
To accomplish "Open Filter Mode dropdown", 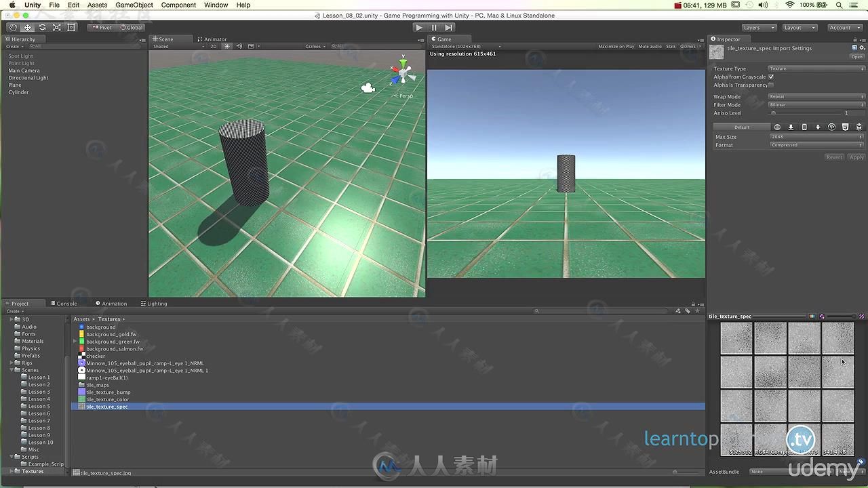I will pos(816,105).
